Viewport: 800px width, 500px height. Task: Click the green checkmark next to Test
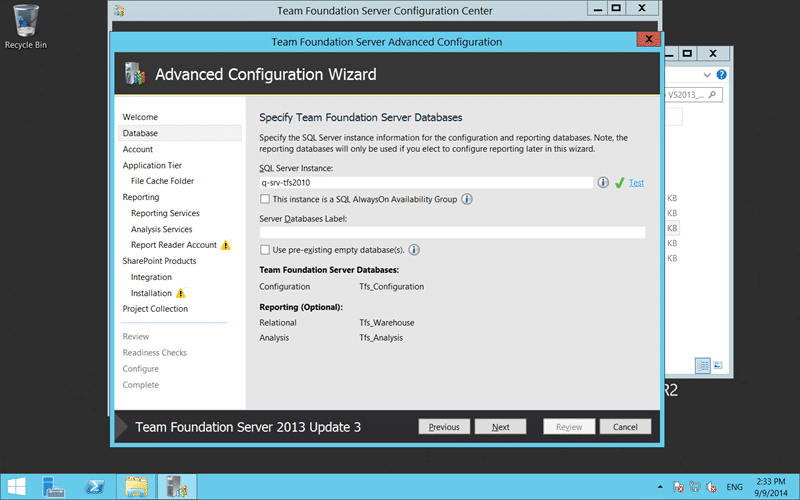coord(619,183)
